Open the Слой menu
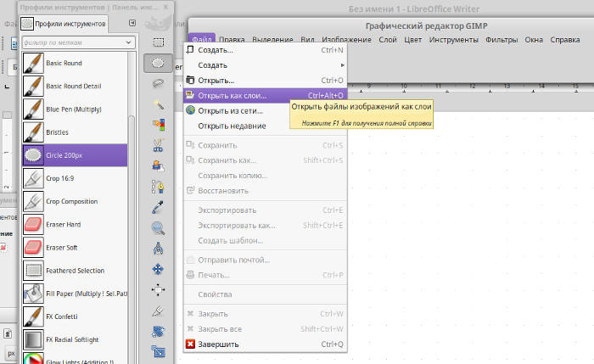The width and height of the screenshot is (594, 364). tap(388, 40)
